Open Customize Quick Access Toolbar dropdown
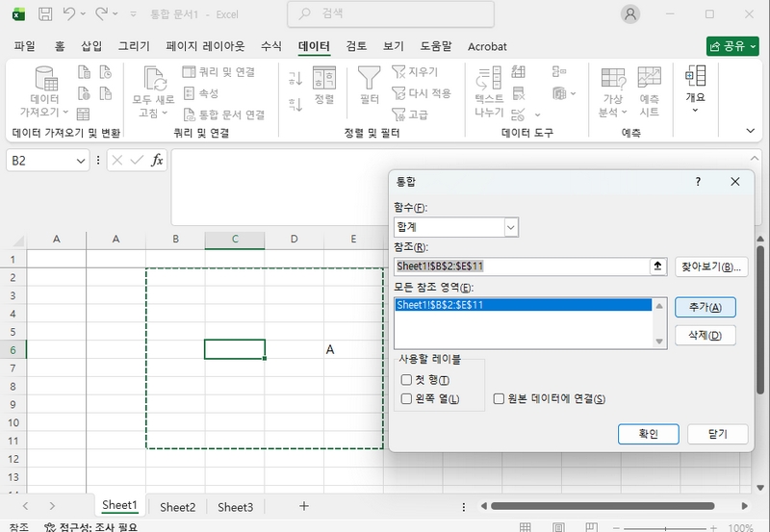The width and height of the screenshot is (770, 532). [x=133, y=14]
